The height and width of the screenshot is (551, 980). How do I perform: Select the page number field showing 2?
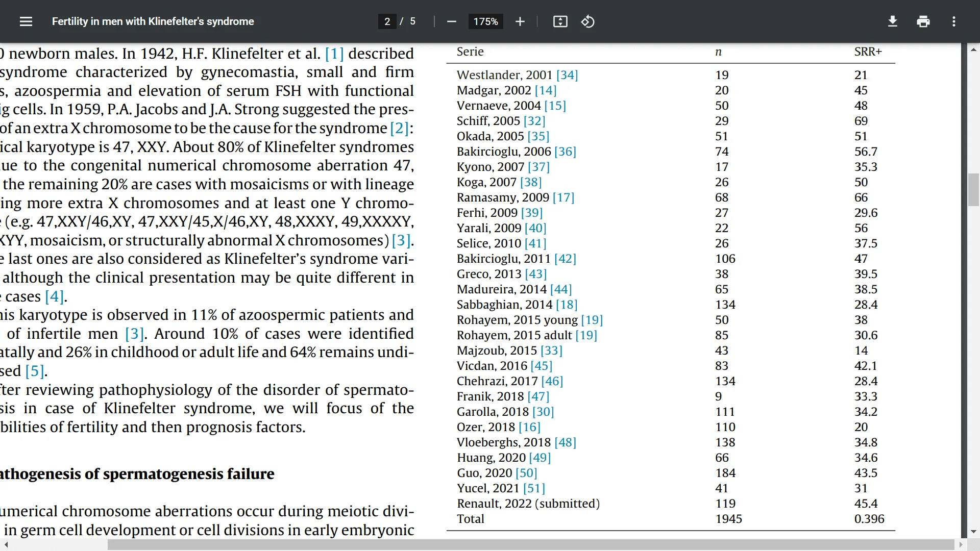pos(387,21)
